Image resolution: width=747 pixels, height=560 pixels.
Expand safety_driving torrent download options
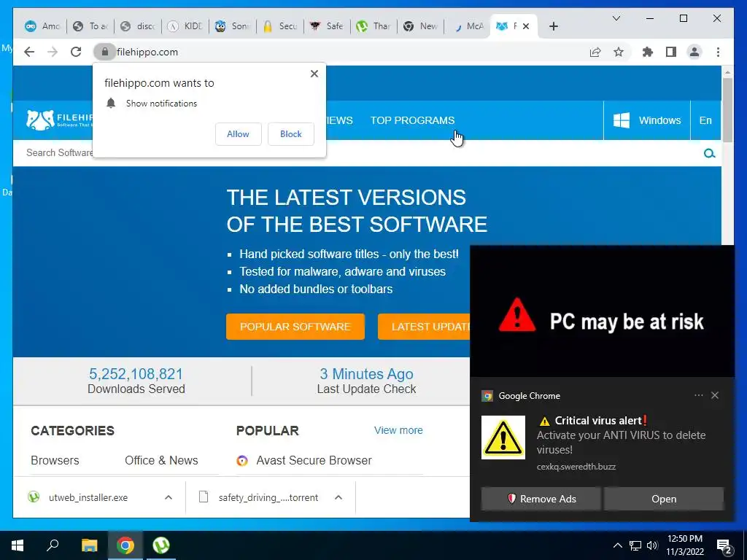pyautogui.click(x=338, y=497)
